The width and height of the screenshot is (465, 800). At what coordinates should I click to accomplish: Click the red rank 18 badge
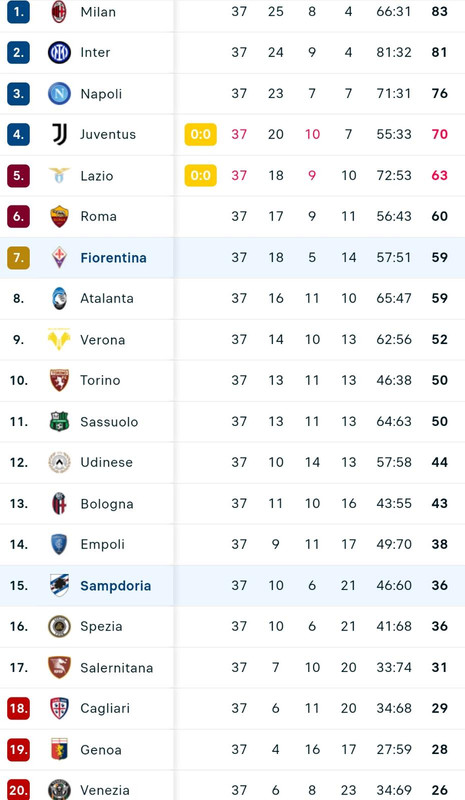pyautogui.click(x=18, y=708)
